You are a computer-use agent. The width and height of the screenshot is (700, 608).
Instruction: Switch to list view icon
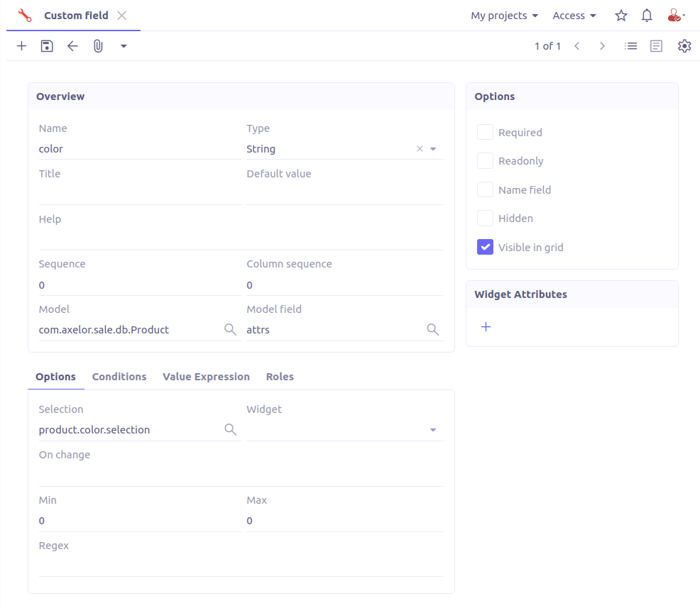click(x=630, y=46)
